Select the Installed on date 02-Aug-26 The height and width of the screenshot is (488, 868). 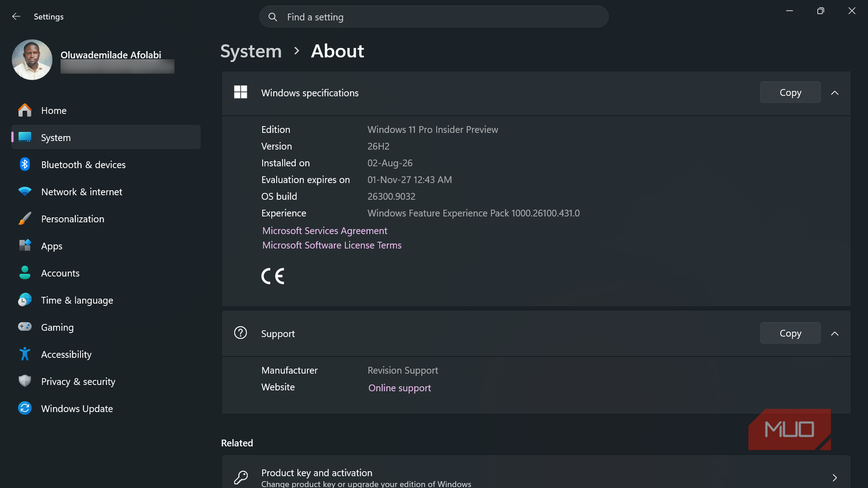(390, 163)
